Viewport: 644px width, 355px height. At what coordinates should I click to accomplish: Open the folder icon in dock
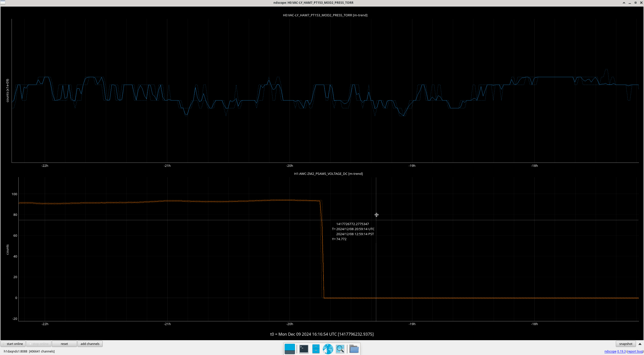click(x=354, y=349)
